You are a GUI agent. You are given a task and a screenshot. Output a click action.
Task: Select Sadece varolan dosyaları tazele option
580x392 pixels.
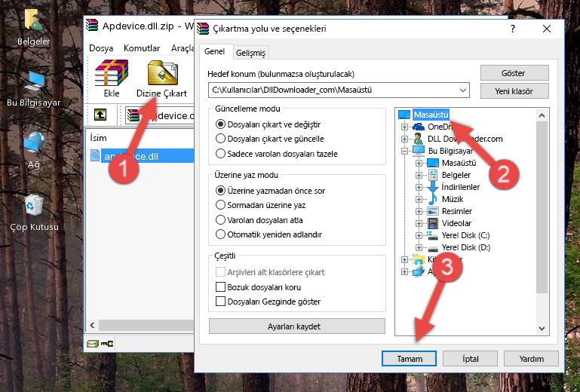[x=220, y=154]
